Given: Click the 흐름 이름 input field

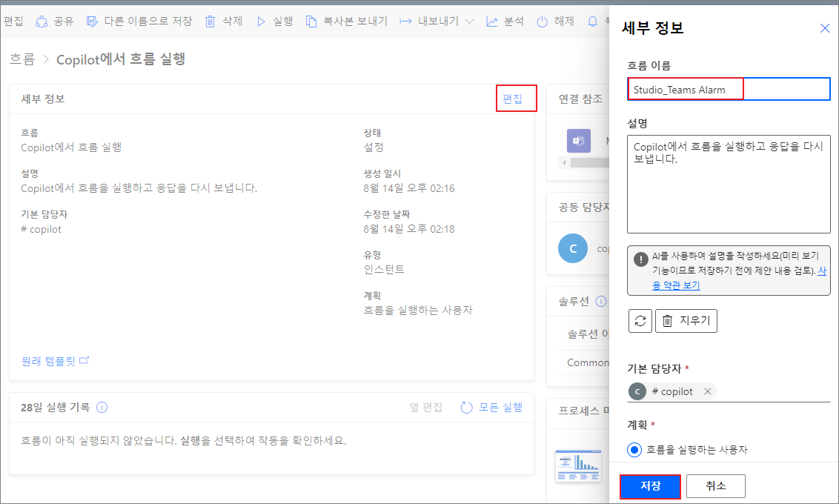Looking at the screenshot, I should click(729, 90).
